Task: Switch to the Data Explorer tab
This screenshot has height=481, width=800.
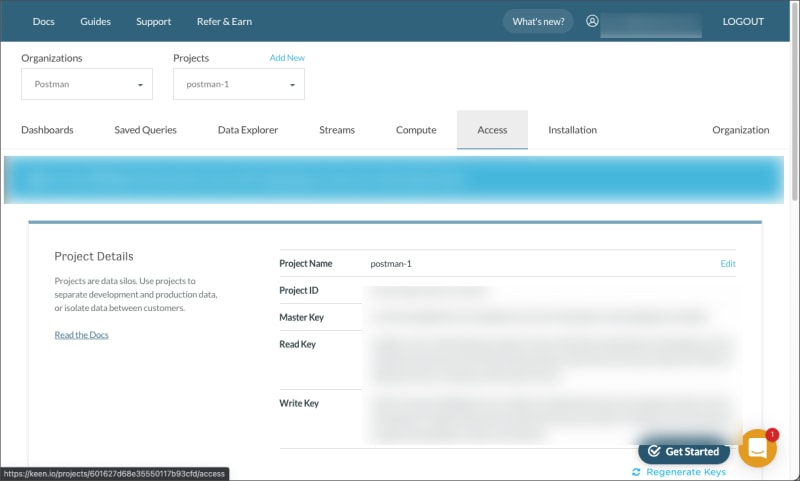Action: click(x=248, y=130)
